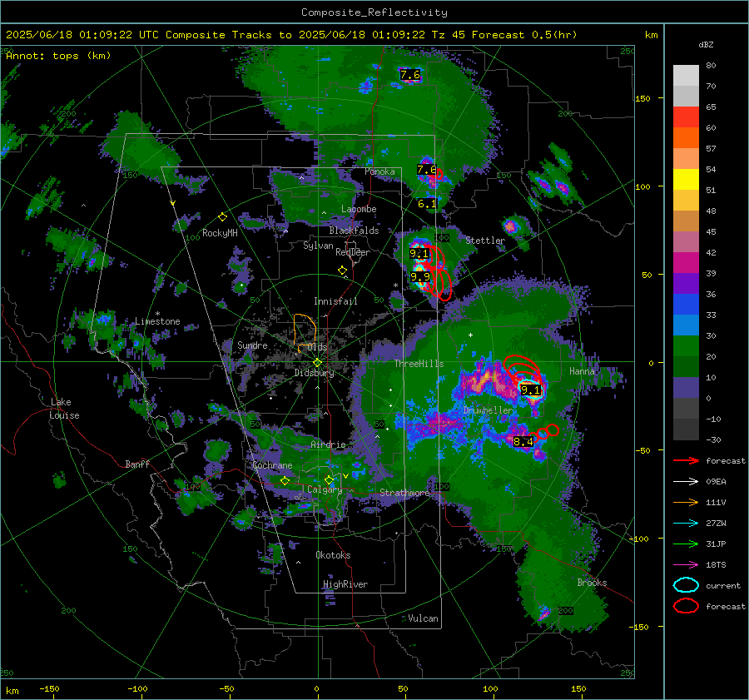Pick the light gray swatch beside 80
Image resolution: width=749 pixels, height=700 pixels.
click(x=686, y=76)
